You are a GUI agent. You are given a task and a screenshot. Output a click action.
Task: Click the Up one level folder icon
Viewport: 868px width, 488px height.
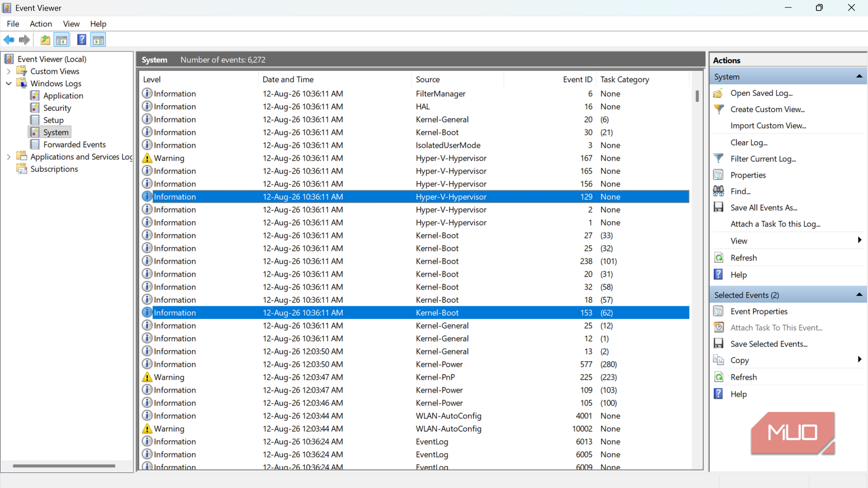45,40
